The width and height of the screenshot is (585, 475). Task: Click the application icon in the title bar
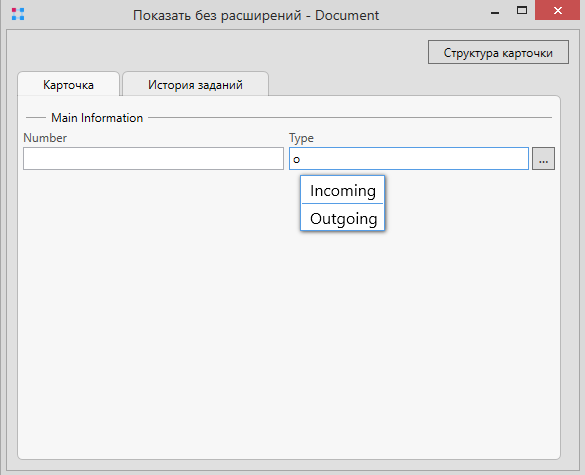(x=18, y=14)
